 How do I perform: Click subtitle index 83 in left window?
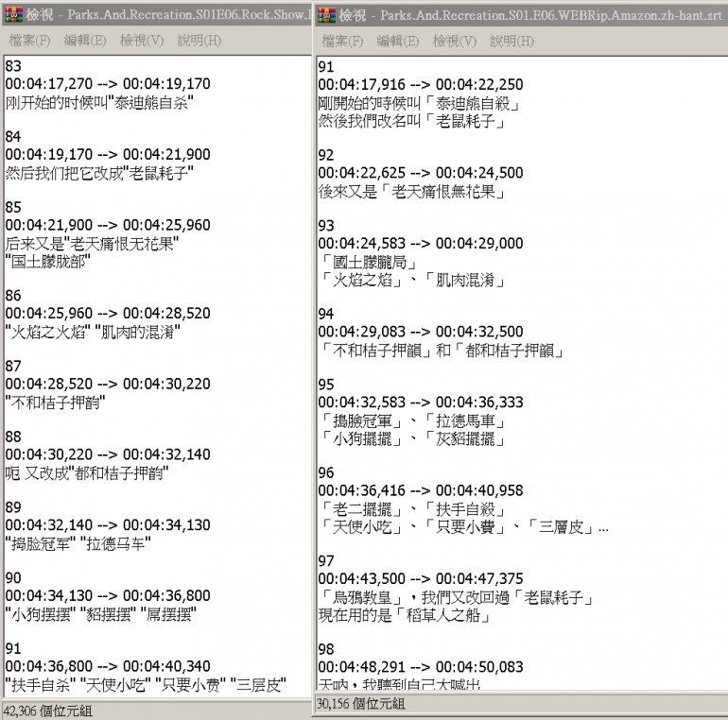tap(13, 66)
